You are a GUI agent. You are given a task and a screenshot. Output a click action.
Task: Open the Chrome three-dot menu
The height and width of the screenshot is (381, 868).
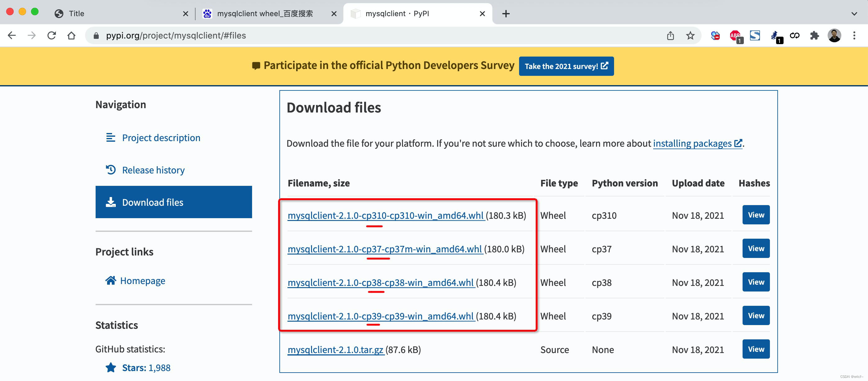854,35
